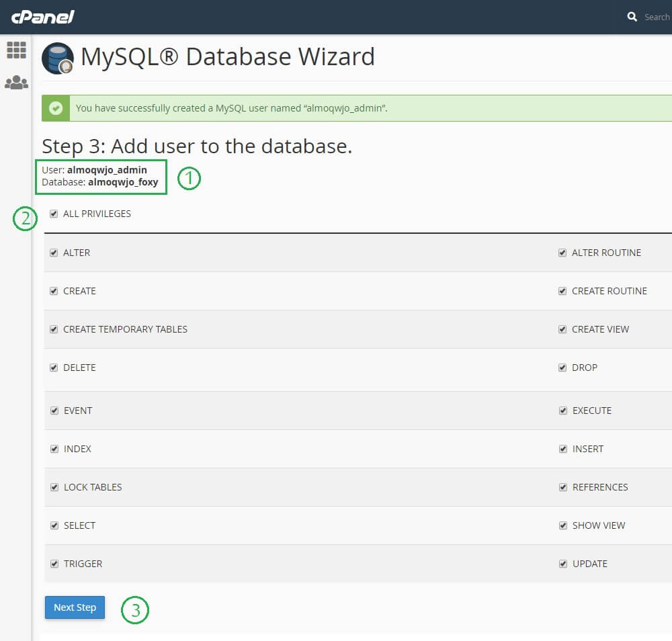Select the username almoqwjo_admin text

coord(107,170)
